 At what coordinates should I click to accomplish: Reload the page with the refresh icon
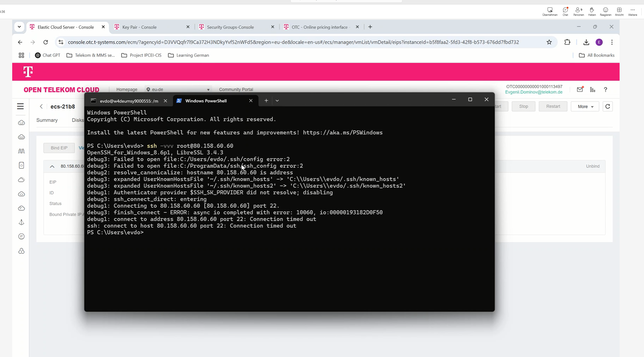(46, 42)
